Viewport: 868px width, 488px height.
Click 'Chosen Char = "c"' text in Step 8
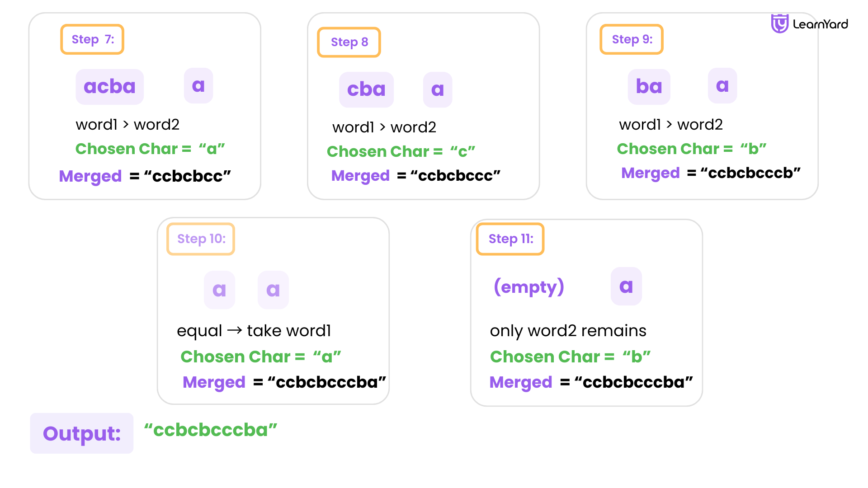[401, 151]
